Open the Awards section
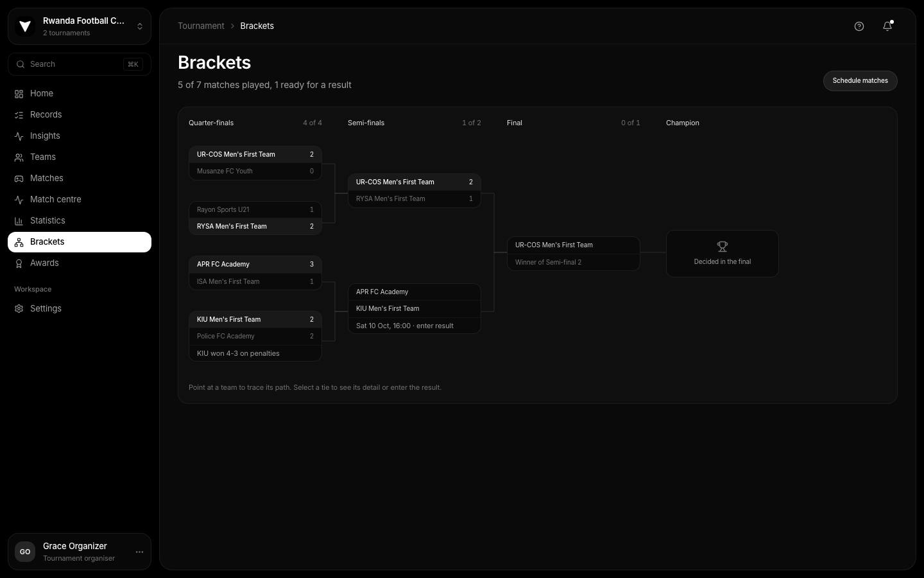Screen dimensions: 924x578 80,263
